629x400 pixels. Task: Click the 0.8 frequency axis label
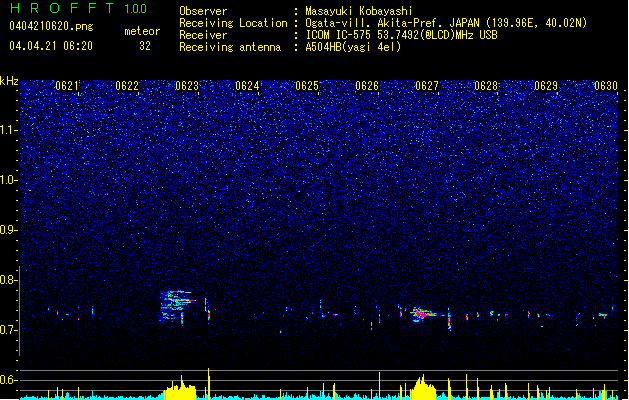coord(9,280)
